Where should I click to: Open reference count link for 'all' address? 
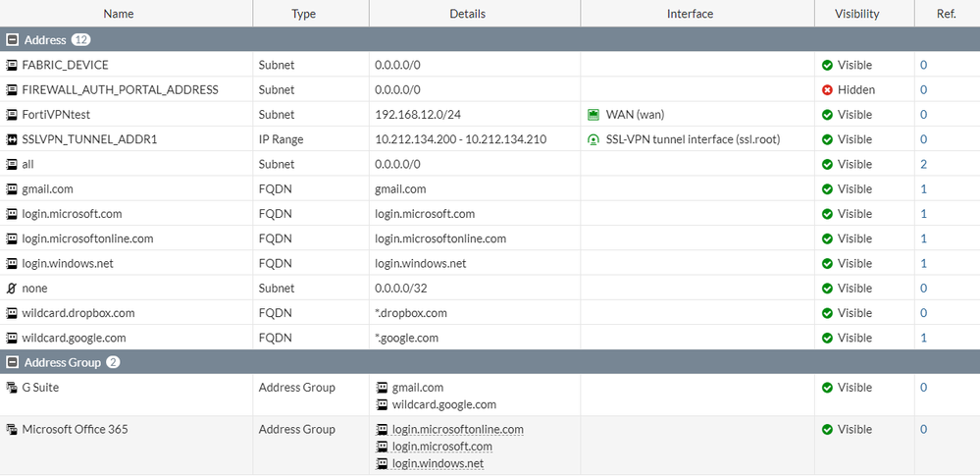pos(923,164)
